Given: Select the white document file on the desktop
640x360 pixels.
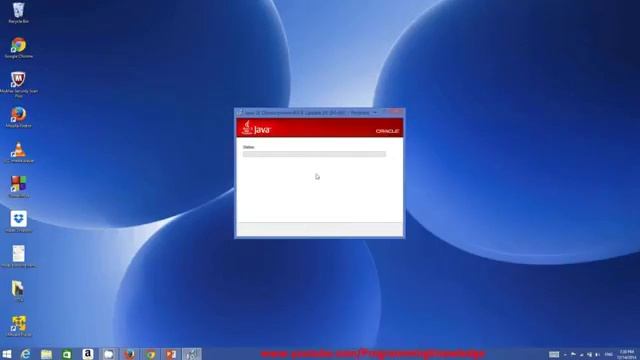Looking at the screenshot, I should tap(18, 256).
